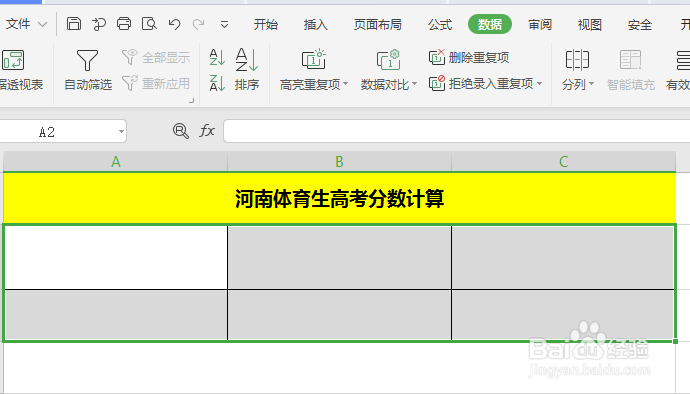Click the 高亮重复项 icon
Image resolution: width=690 pixels, height=394 pixels.
[313, 60]
